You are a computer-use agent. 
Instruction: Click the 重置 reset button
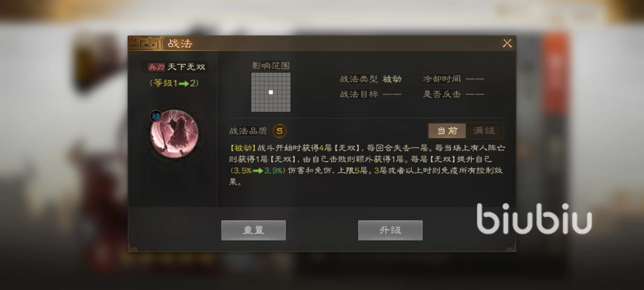(x=254, y=230)
